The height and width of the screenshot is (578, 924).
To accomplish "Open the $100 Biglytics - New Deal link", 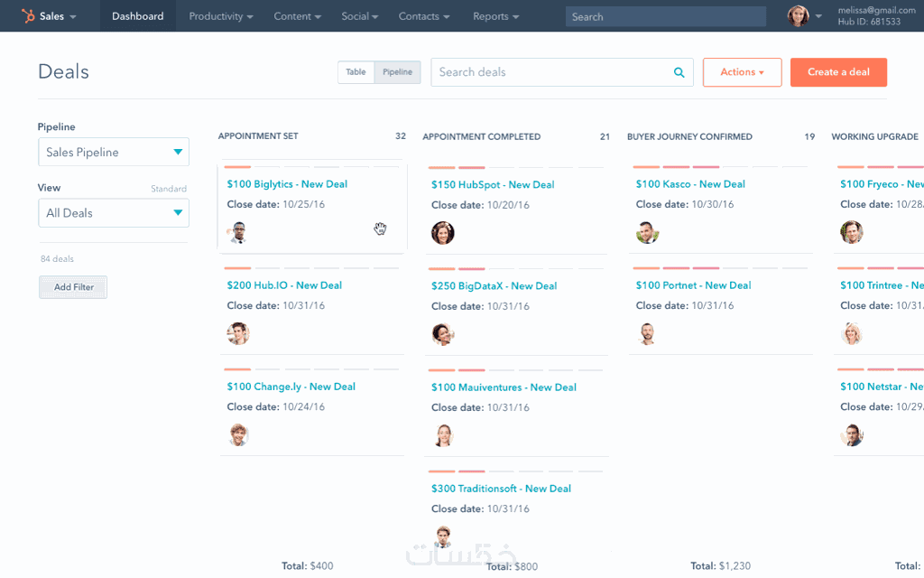I will point(287,184).
